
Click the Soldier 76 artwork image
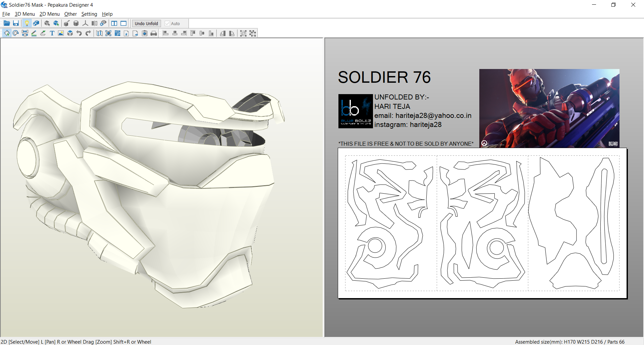point(549,109)
